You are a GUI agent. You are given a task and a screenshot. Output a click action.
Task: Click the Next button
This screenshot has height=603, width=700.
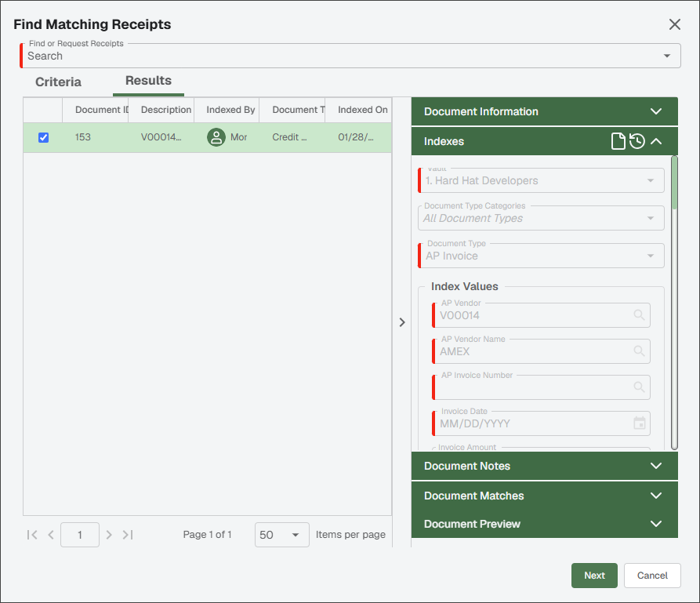point(594,576)
